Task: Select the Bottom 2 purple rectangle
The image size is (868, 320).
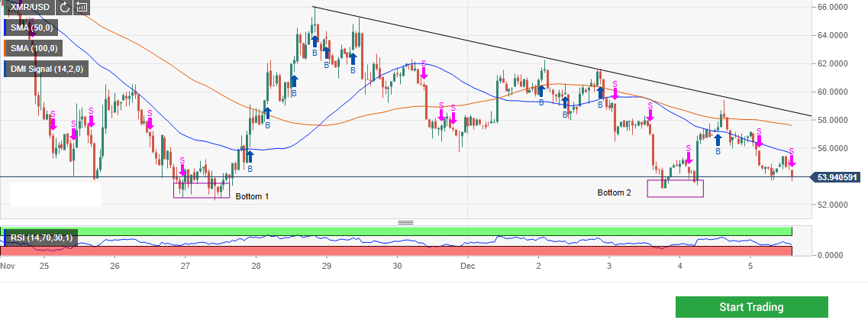Action: click(675, 188)
